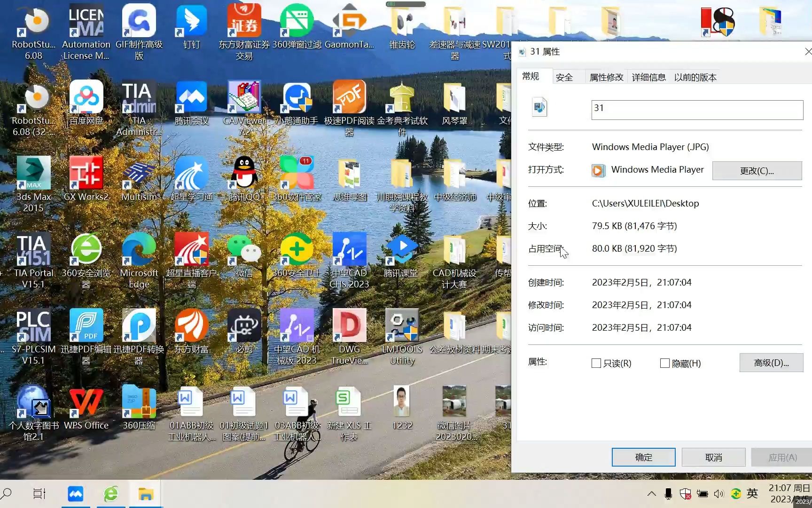Open 微信 desktop icon
This screenshot has width=812, height=508.
pos(244,255)
